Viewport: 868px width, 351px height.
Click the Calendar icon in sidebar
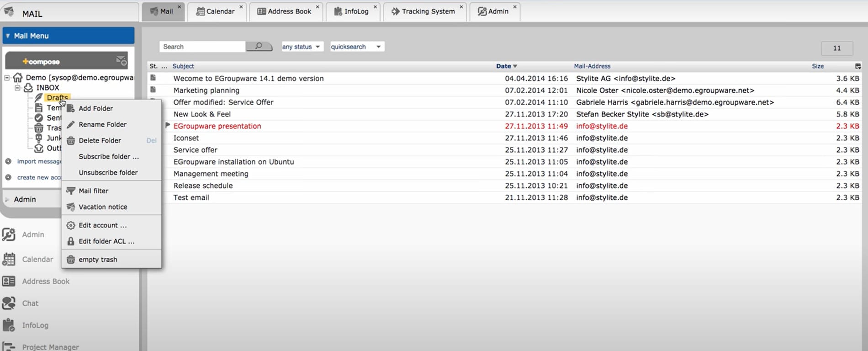tap(9, 259)
